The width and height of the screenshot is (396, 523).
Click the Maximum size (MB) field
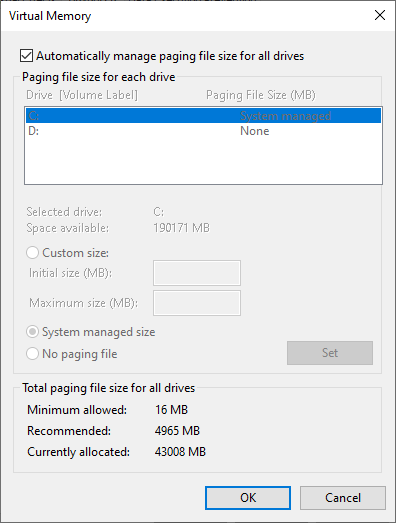pos(197,303)
